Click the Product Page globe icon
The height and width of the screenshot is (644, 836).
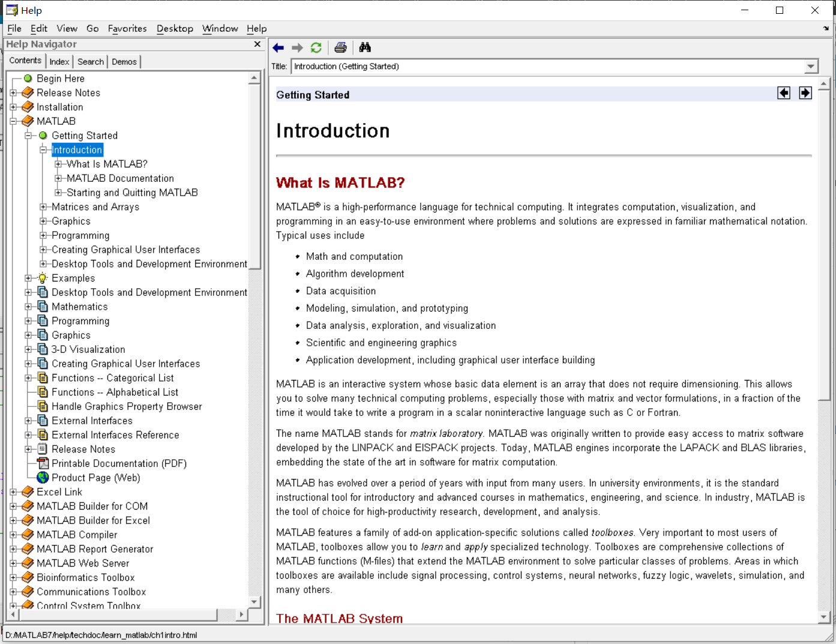point(43,478)
